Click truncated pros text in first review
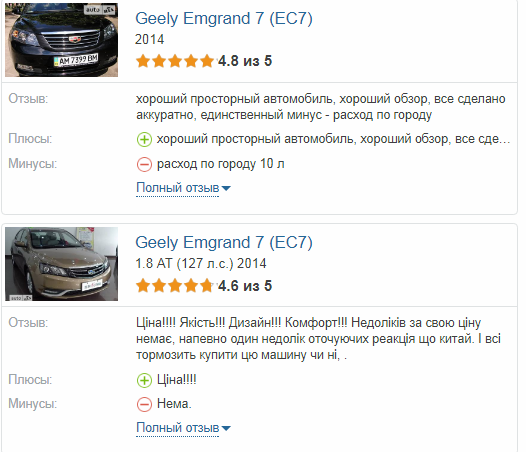The height and width of the screenshot is (452, 526). 333,139
